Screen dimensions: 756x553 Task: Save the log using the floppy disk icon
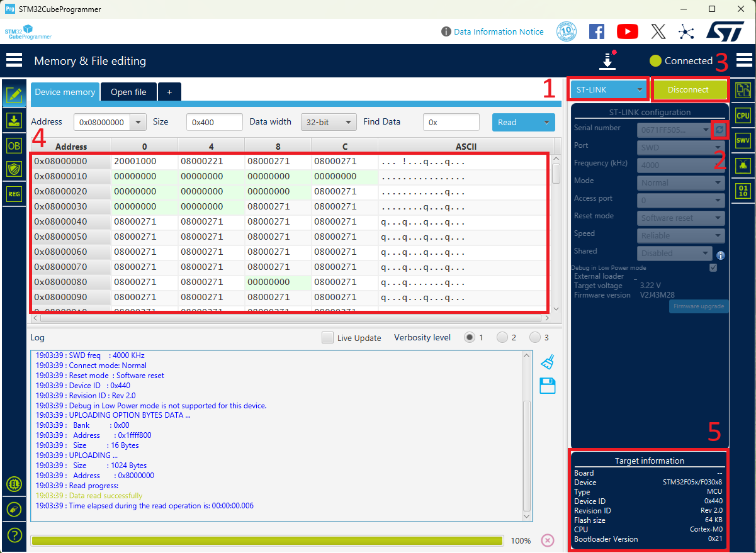click(548, 386)
